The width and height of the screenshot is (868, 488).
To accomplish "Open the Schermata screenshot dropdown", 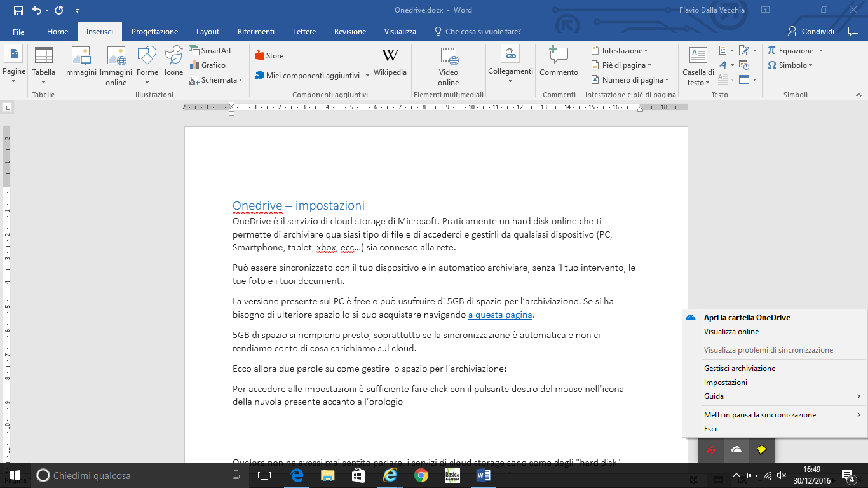I will [216, 80].
